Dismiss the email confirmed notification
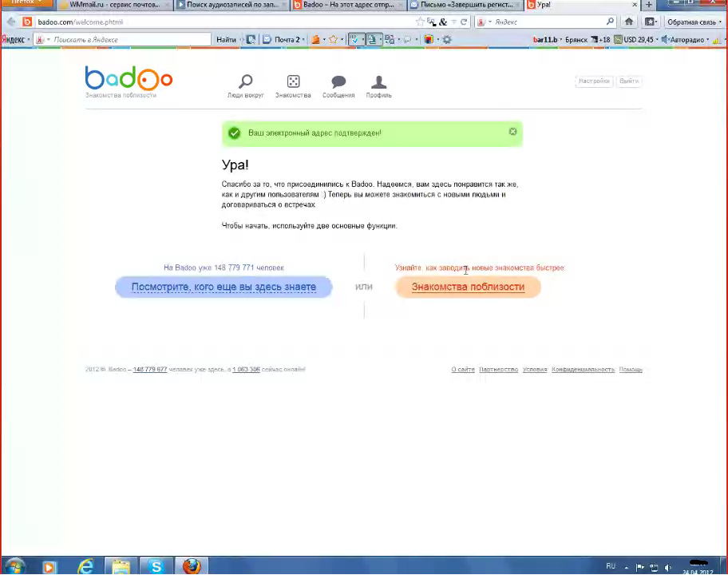 (x=512, y=132)
